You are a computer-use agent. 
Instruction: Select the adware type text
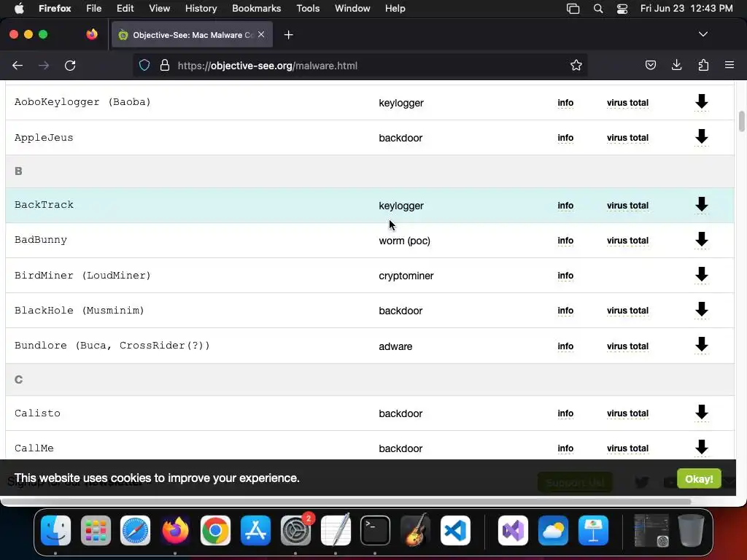(x=395, y=346)
